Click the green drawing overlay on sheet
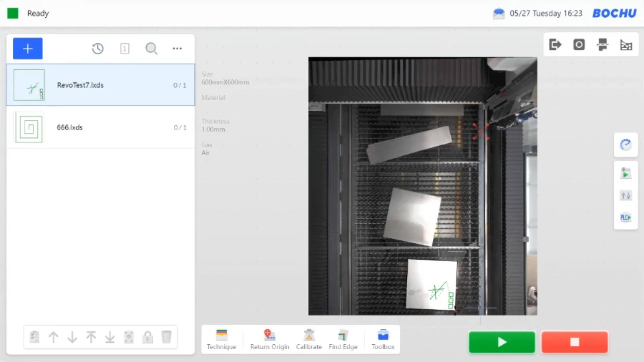 tap(441, 294)
